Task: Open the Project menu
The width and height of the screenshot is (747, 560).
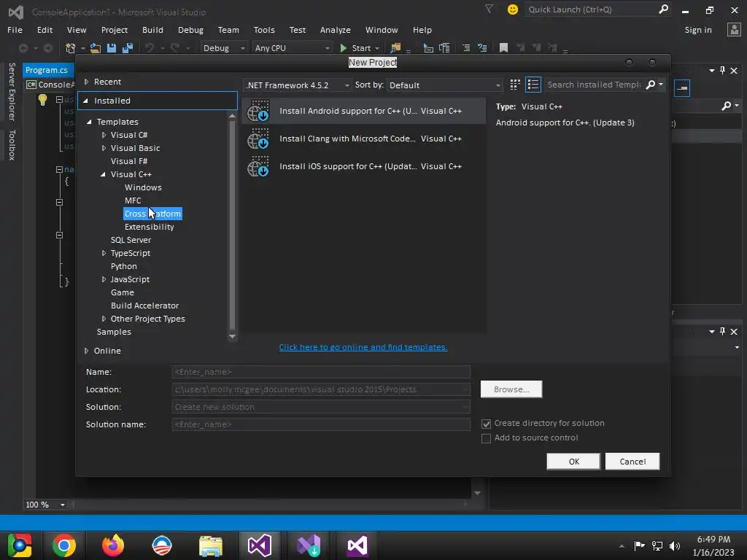Action: (115, 30)
